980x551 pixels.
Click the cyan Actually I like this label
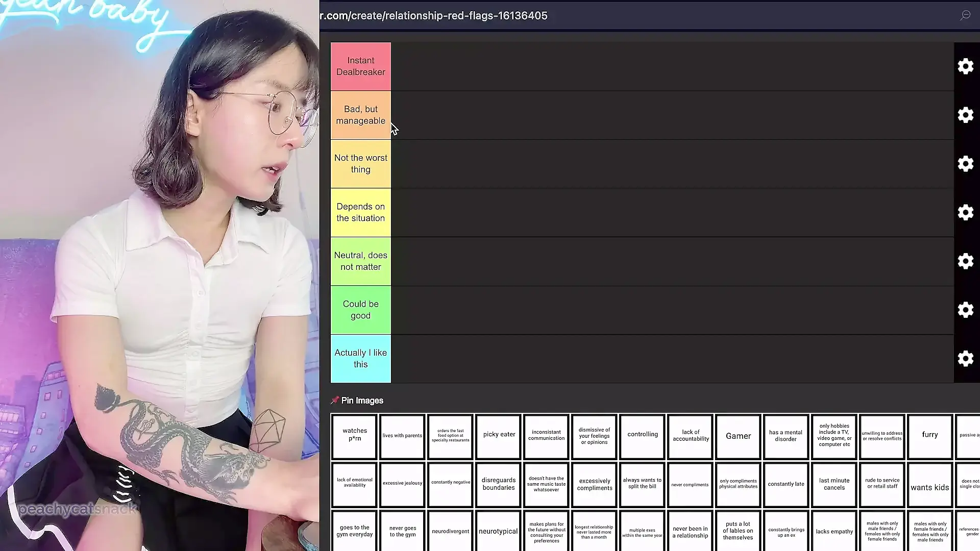tap(360, 359)
